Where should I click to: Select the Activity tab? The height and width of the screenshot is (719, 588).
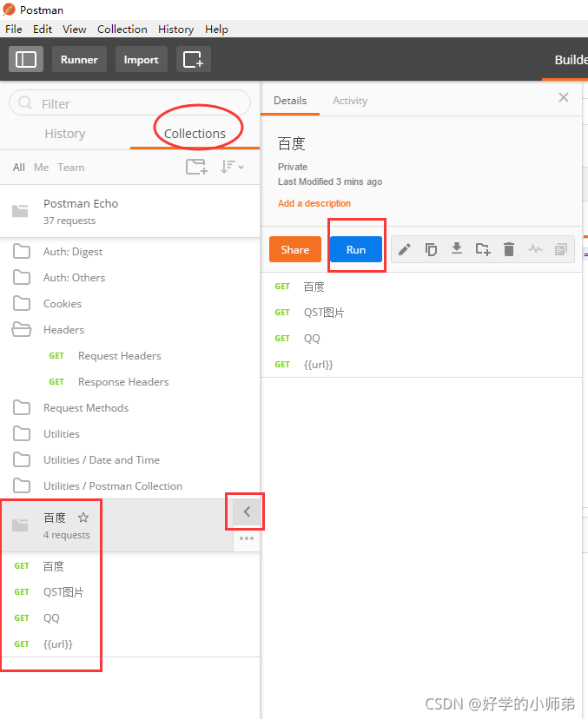(x=350, y=101)
